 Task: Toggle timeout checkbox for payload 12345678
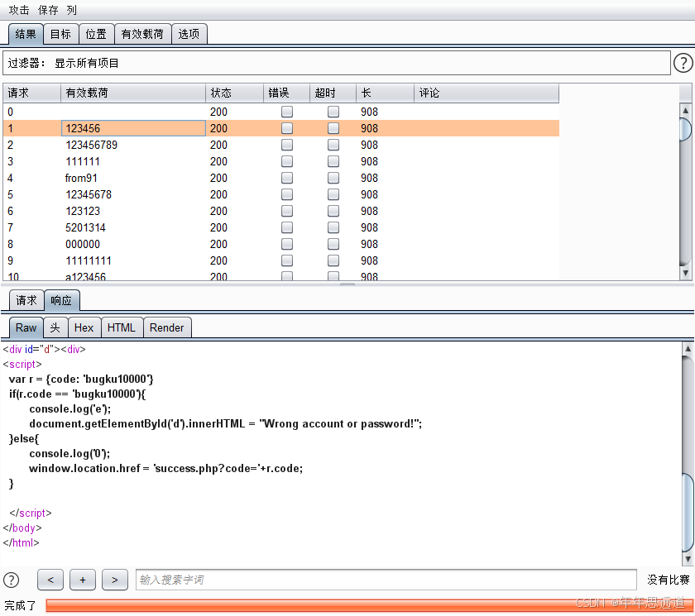click(333, 194)
